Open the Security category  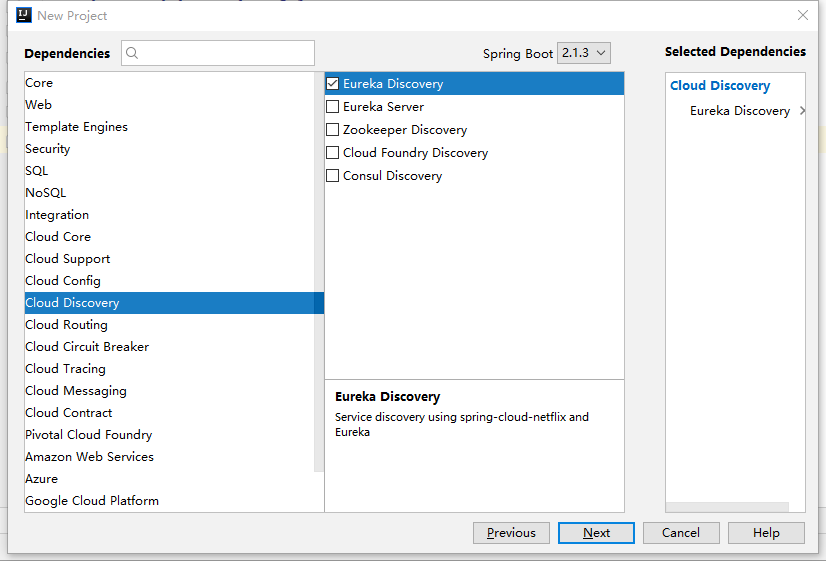tap(169, 149)
